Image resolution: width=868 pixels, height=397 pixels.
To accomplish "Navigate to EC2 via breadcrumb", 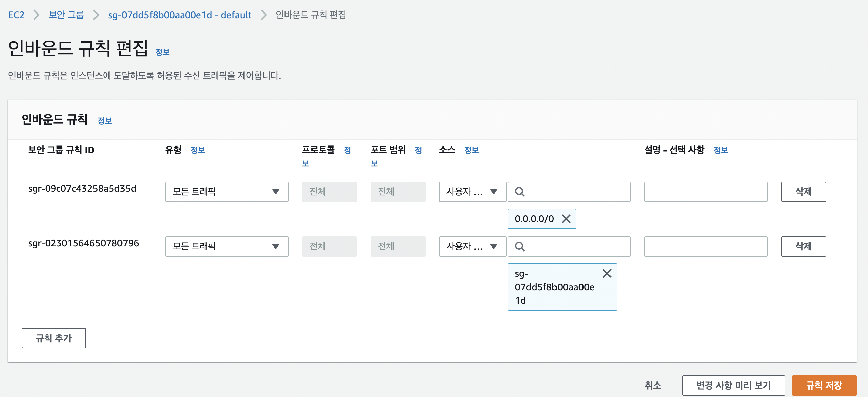I will coord(16,15).
